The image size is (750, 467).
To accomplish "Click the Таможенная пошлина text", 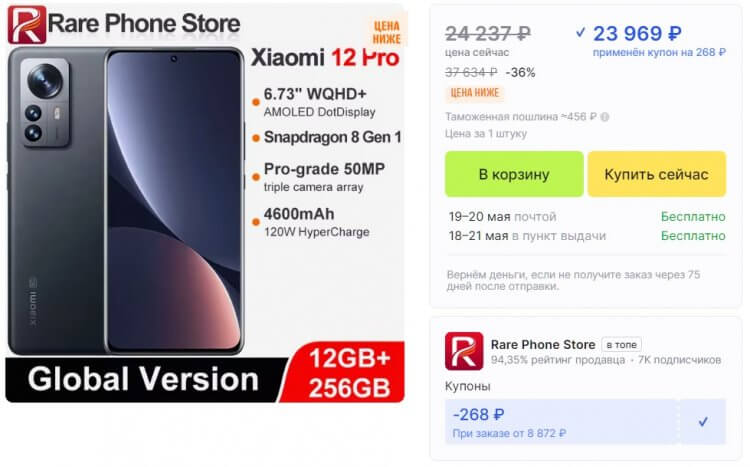I will coord(501,117).
